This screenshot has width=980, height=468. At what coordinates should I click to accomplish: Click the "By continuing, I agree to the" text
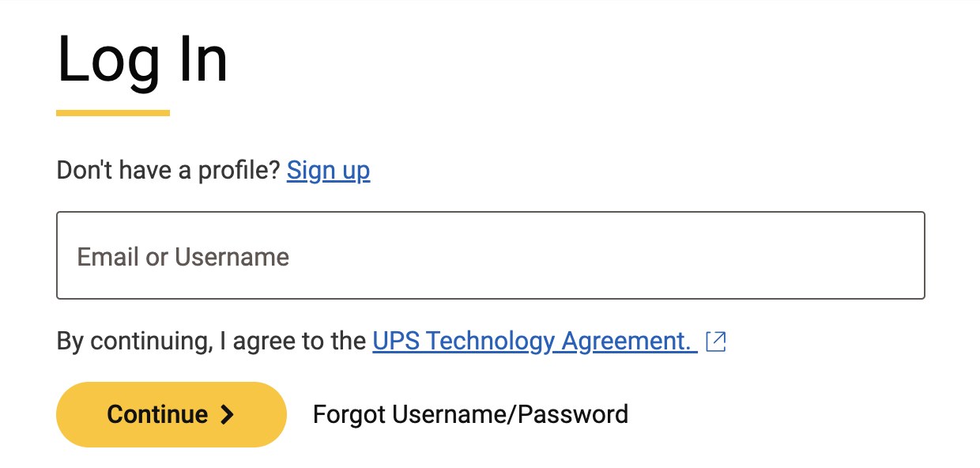(x=212, y=341)
